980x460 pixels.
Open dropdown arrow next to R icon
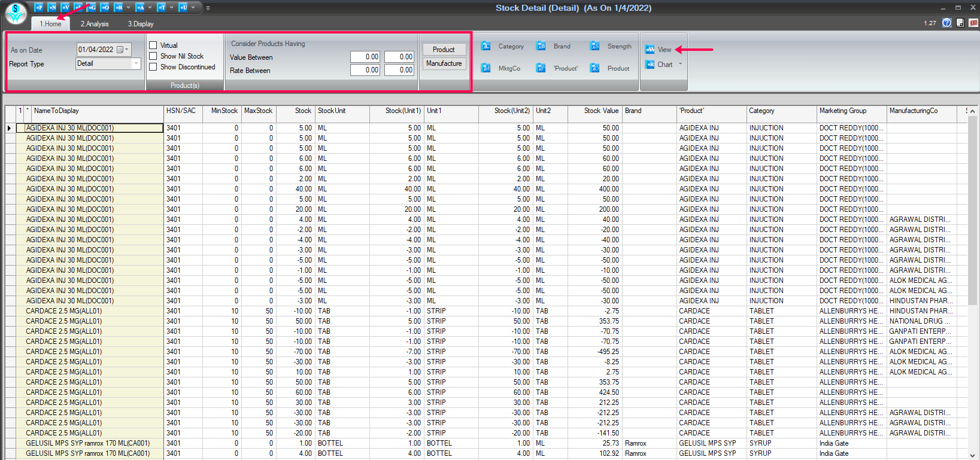[128, 8]
